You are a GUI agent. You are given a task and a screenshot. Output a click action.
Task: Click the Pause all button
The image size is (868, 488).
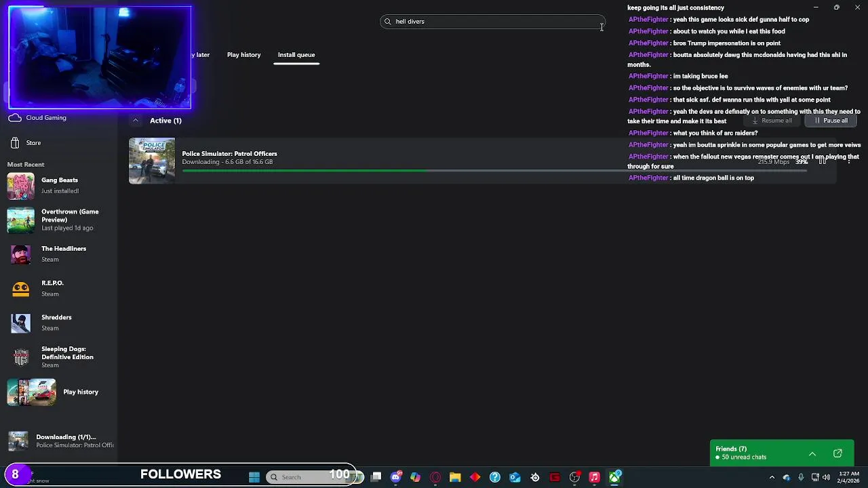[831, 121]
